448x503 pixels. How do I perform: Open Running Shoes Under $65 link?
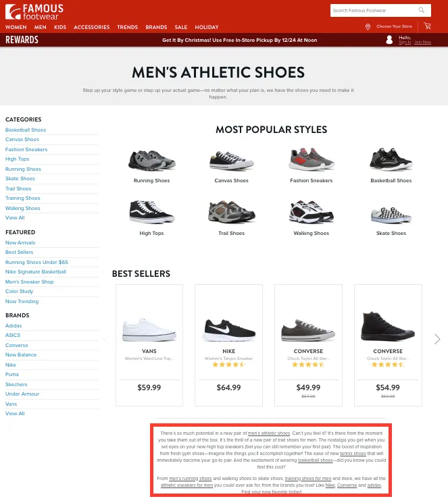[x=36, y=263]
